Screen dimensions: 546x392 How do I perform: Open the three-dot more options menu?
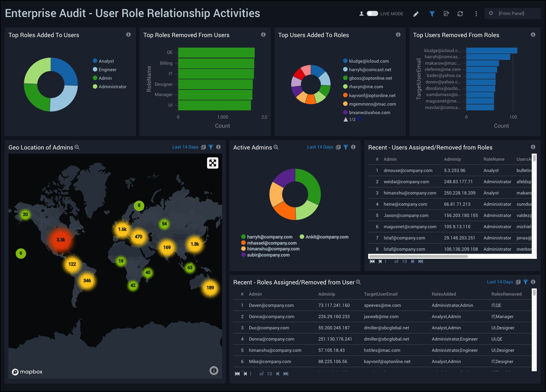[476, 14]
